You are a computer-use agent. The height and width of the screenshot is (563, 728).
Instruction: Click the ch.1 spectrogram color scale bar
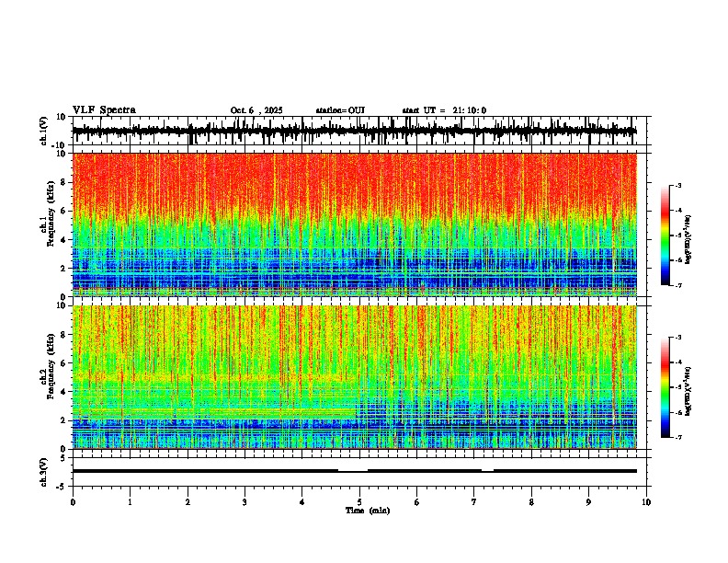click(x=665, y=236)
